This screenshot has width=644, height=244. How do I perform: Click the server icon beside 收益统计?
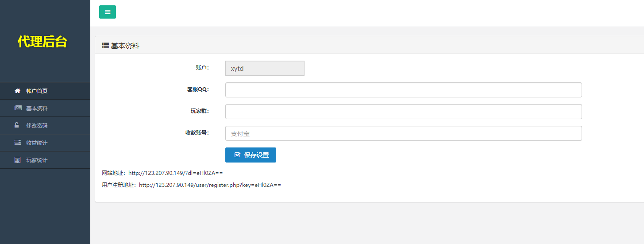point(18,143)
